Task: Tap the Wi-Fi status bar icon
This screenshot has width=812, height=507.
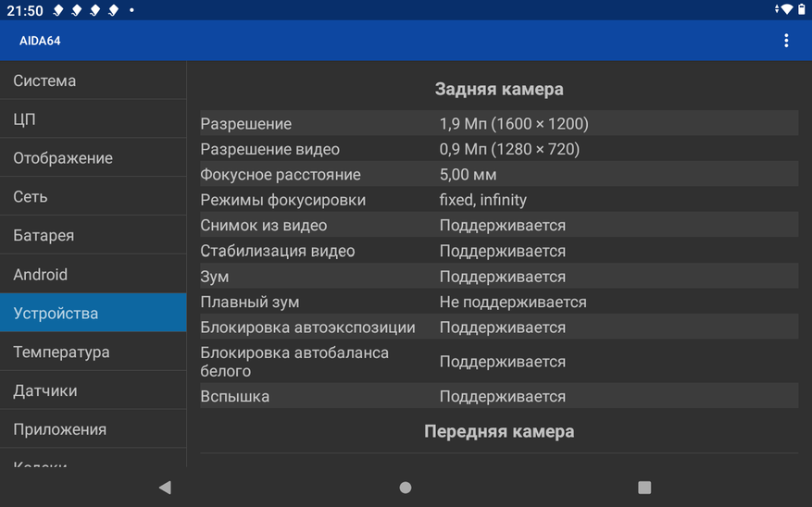Action: click(786, 9)
